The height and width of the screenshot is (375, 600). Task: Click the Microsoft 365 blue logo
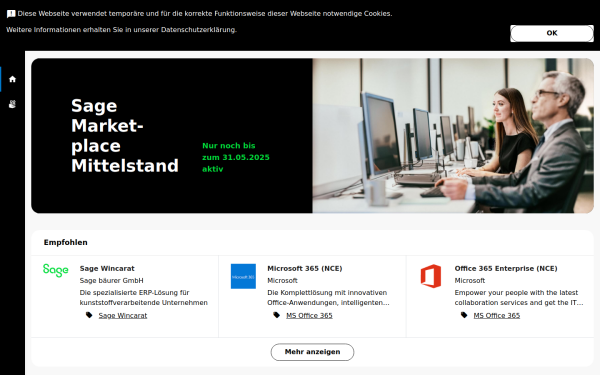(243, 276)
